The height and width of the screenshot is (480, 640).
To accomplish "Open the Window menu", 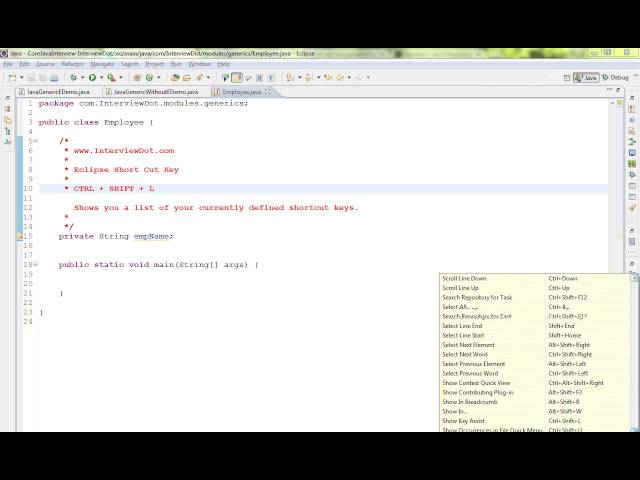I will click(x=200, y=64).
